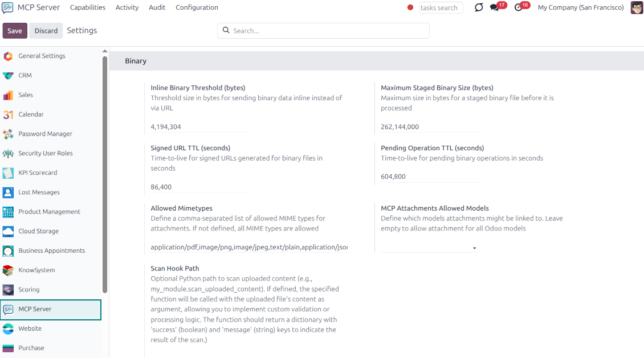Click the Save button
This screenshot has height=358, width=644.
[x=15, y=31]
